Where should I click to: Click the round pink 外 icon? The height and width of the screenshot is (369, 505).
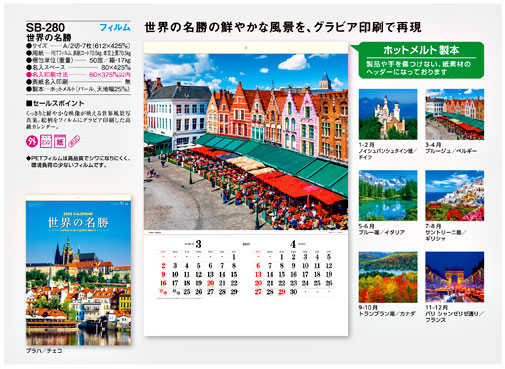coord(32,141)
